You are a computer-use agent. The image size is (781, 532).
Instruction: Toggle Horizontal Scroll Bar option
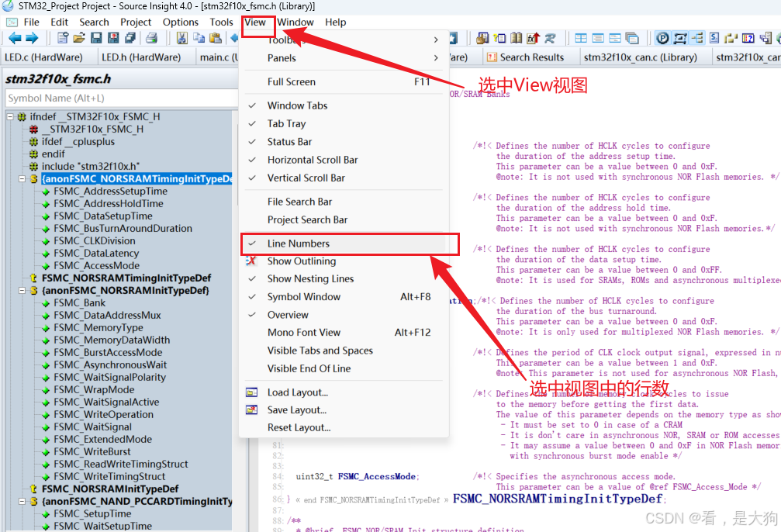coord(344,160)
